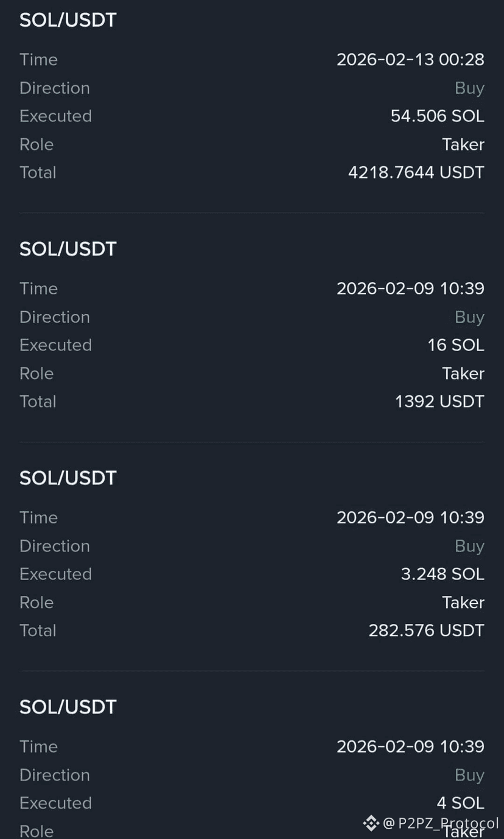This screenshot has width=504, height=839.
Task: Select the 282.576 USDT total value
Action: 427,631
